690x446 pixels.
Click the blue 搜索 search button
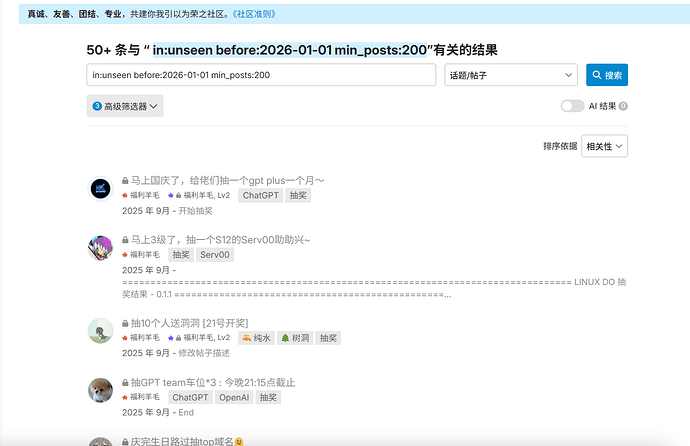tap(606, 75)
